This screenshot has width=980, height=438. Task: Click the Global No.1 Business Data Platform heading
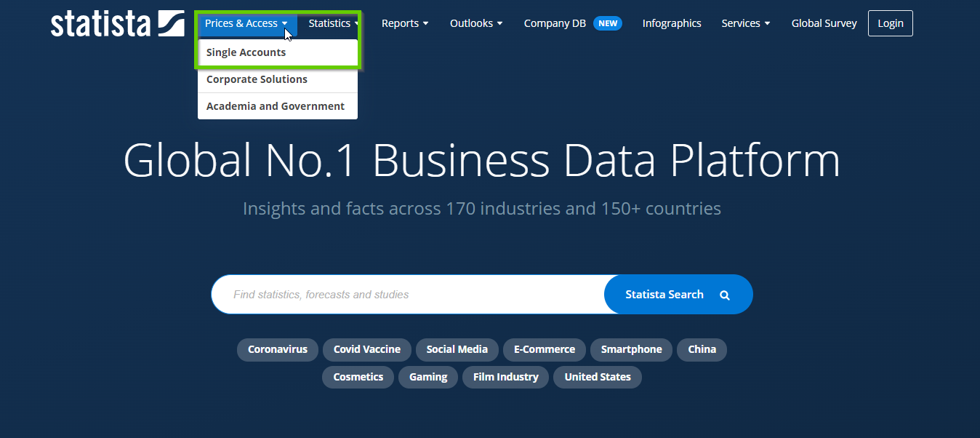point(482,160)
